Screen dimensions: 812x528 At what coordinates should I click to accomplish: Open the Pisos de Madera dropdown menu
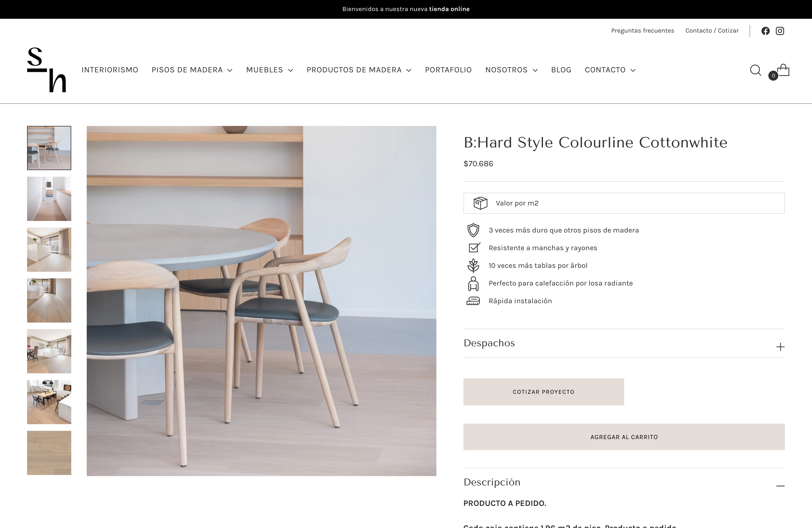pos(192,70)
